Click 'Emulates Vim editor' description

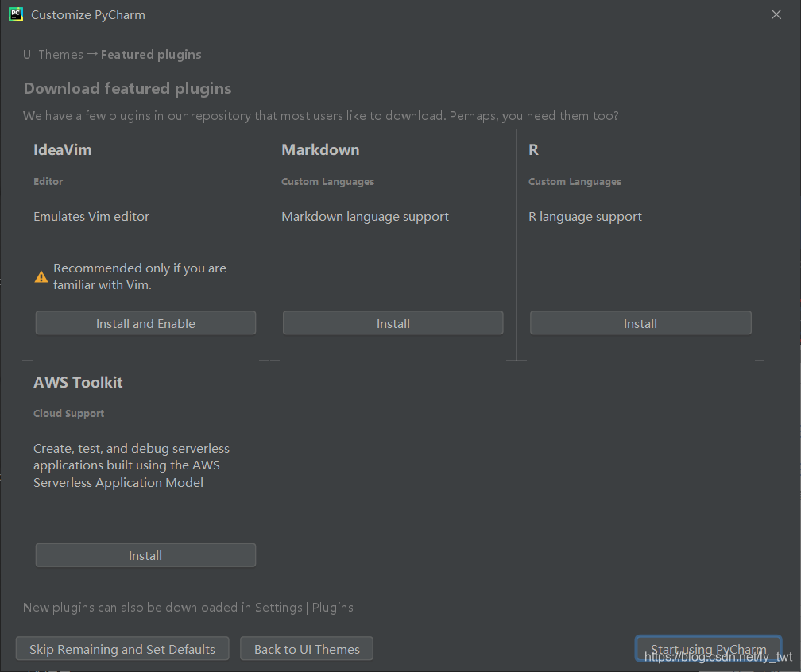coord(91,217)
